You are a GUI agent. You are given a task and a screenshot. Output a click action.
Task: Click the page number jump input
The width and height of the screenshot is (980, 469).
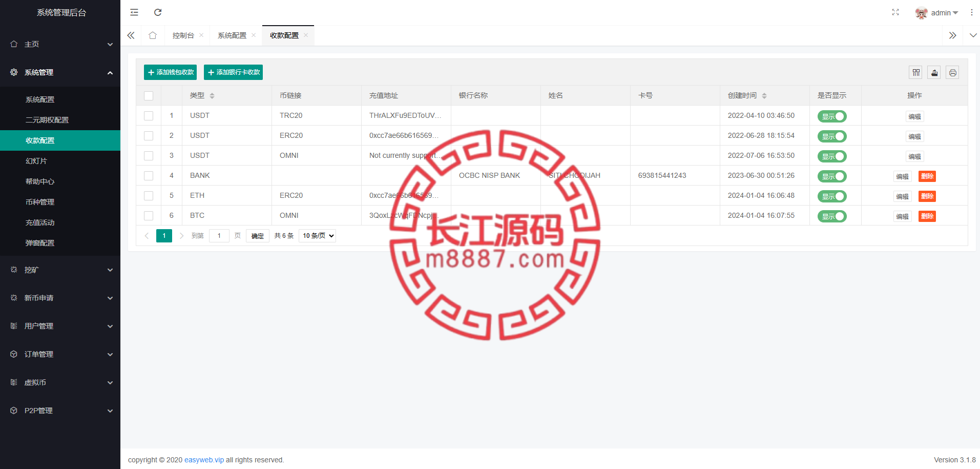[219, 236]
